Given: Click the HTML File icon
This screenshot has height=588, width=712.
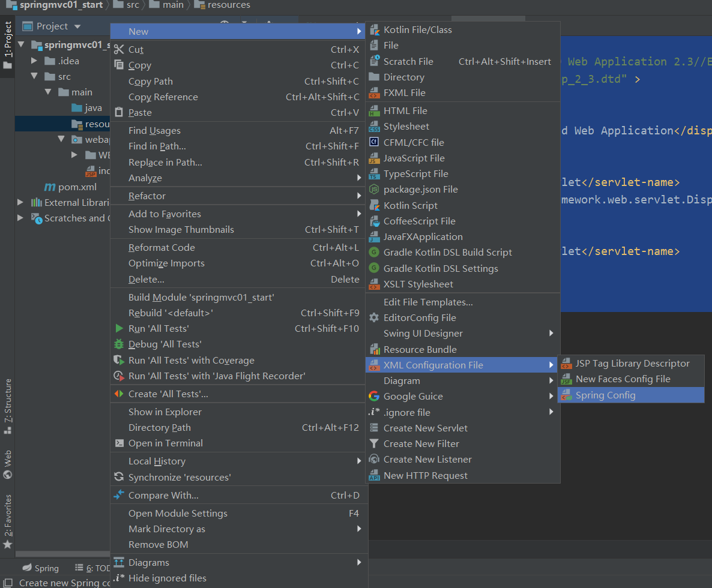Looking at the screenshot, I should [x=374, y=111].
